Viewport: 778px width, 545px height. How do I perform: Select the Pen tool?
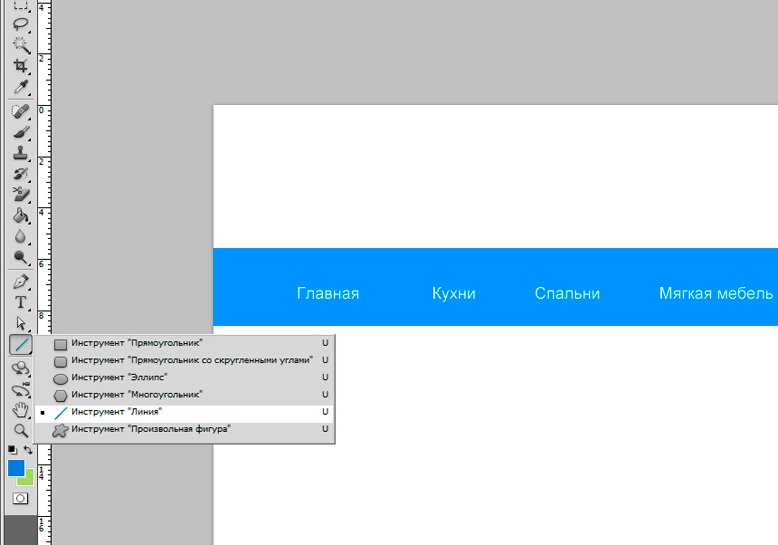click(20, 281)
